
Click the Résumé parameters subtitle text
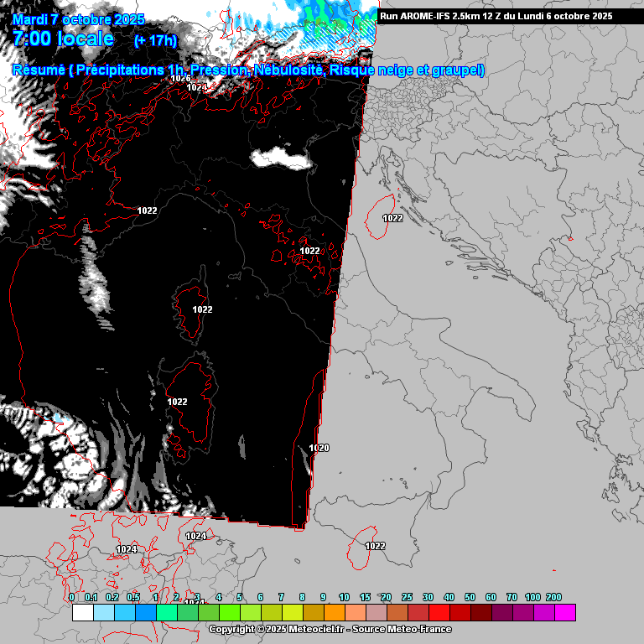[248, 70]
